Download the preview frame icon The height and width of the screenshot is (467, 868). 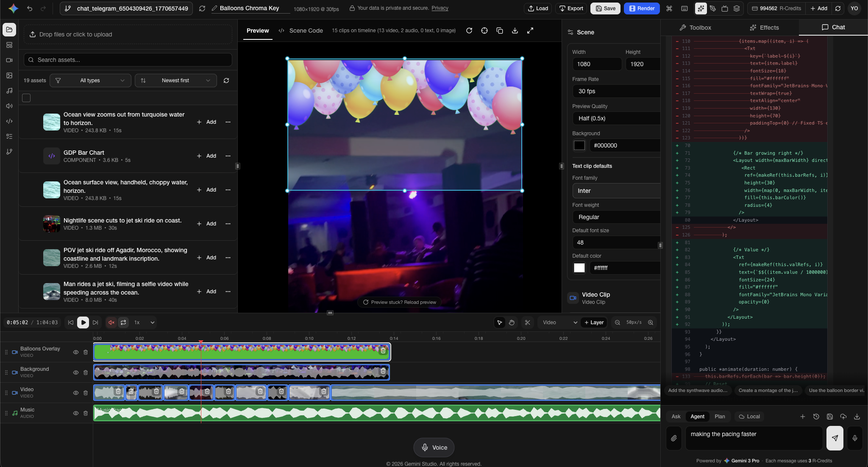click(x=515, y=31)
